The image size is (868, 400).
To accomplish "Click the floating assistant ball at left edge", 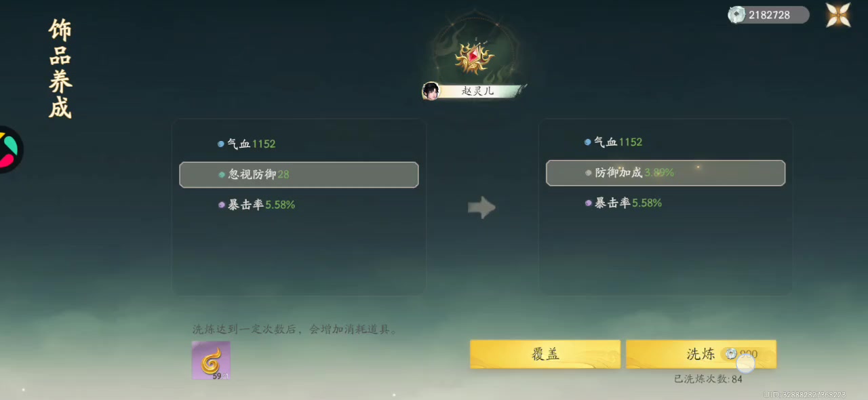I will point(9,149).
